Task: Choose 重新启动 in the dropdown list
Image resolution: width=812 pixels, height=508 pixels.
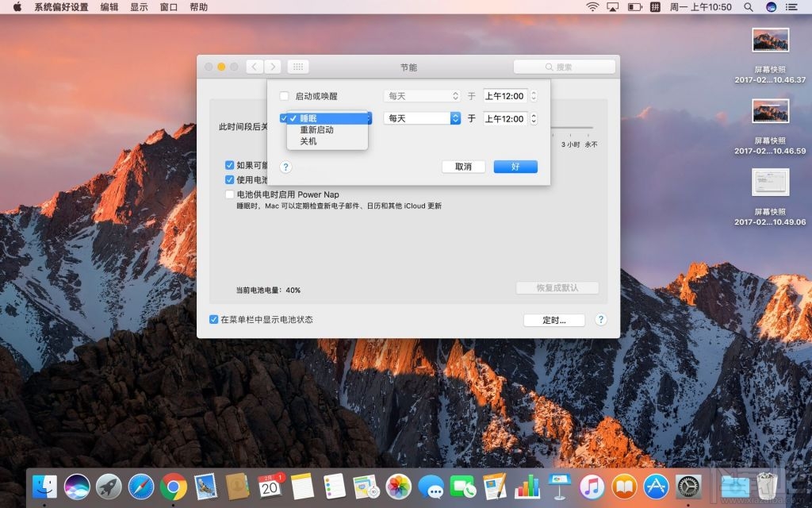Action: point(317,130)
